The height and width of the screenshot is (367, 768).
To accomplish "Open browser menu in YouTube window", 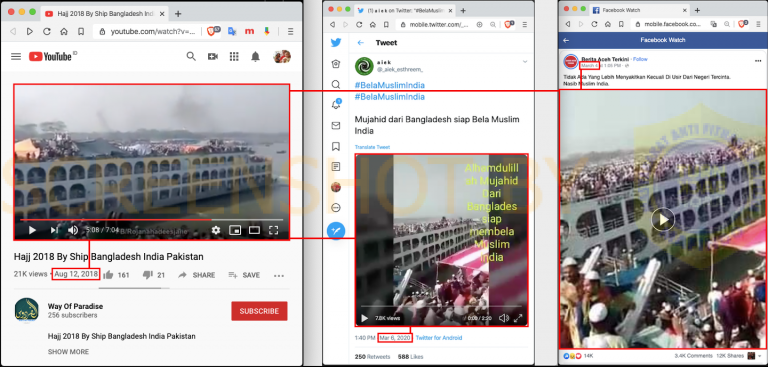I will pos(290,31).
